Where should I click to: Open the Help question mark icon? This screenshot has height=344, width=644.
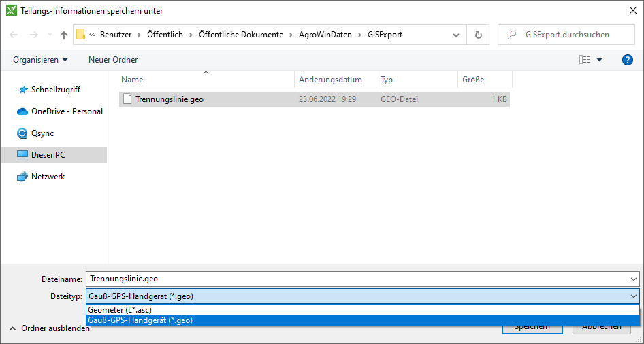[628, 60]
